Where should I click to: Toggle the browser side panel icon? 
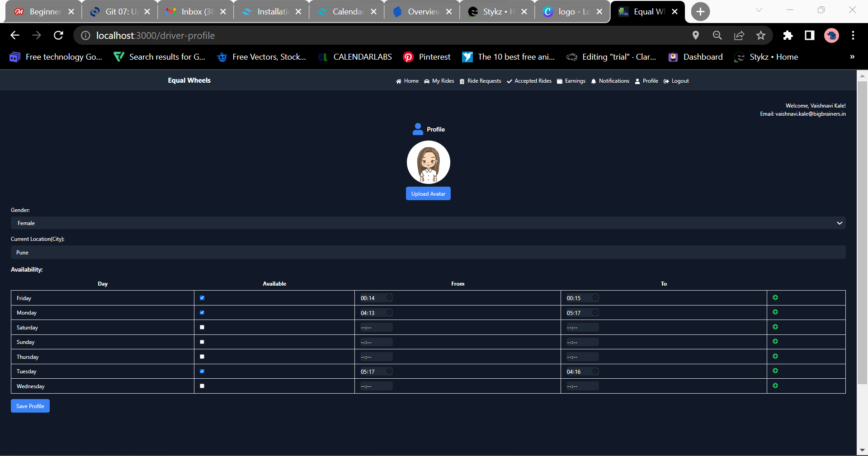click(x=810, y=35)
